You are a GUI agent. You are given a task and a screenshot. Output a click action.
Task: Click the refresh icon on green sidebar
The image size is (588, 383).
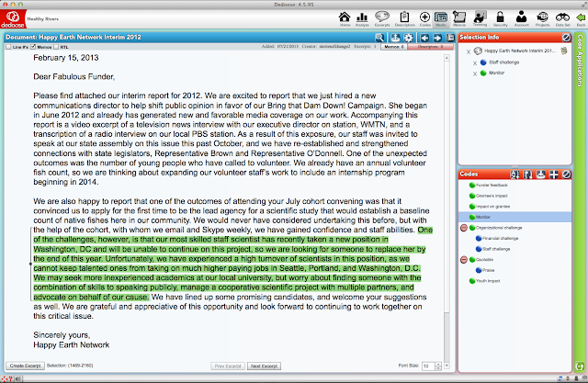click(580, 366)
